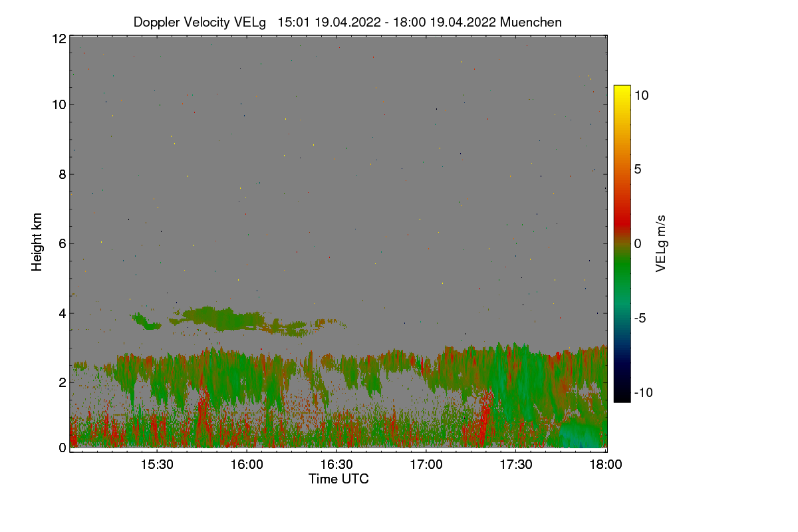This screenshot has height=532, width=798.
Task: Click the y-axis tick label 2
Action: 63,382
